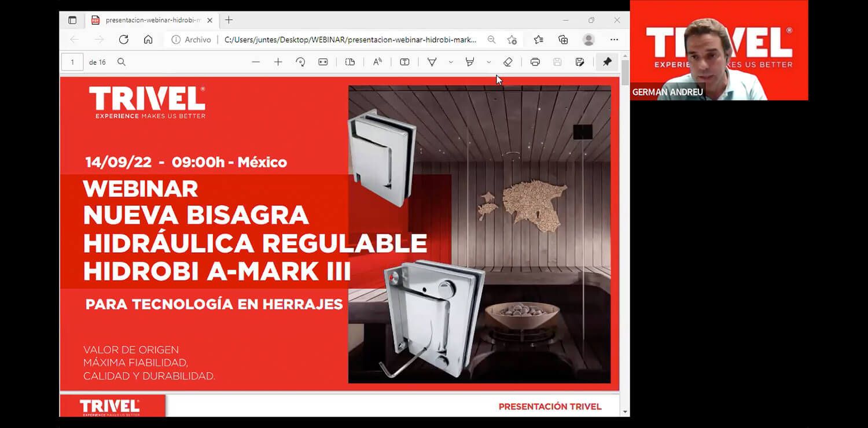Expand the Draw tool options dropdown arrow
The image size is (868, 428).
[x=451, y=62]
